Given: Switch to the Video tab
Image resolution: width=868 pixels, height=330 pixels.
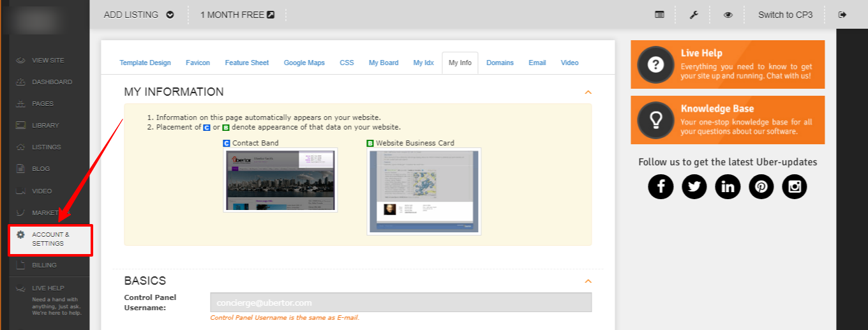Looking at the screenshot, I should point(570,63).
